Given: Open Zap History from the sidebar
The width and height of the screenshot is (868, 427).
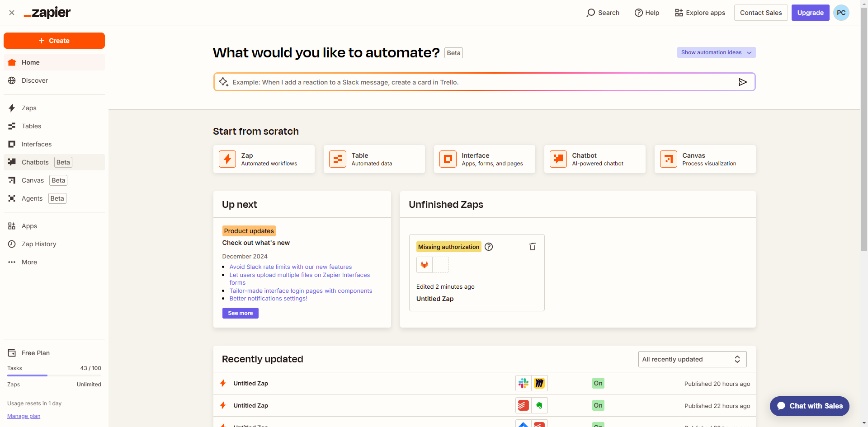Looking at the screenshot, I should coord(39,244).
